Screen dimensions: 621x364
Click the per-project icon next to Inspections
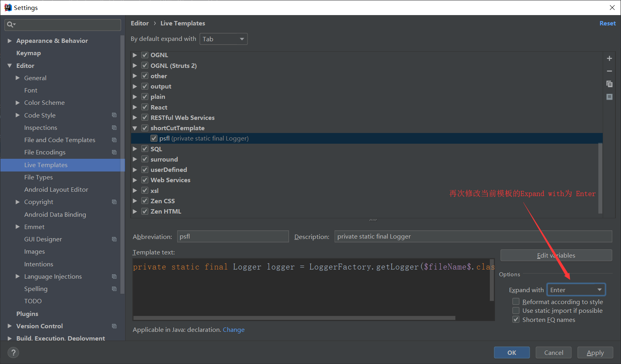tap(114, 127)
